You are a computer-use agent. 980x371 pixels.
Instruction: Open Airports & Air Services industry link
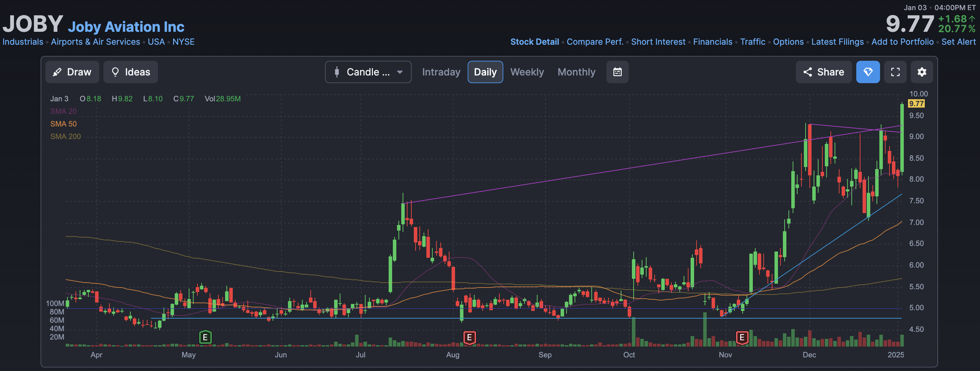tap(95, 42)
